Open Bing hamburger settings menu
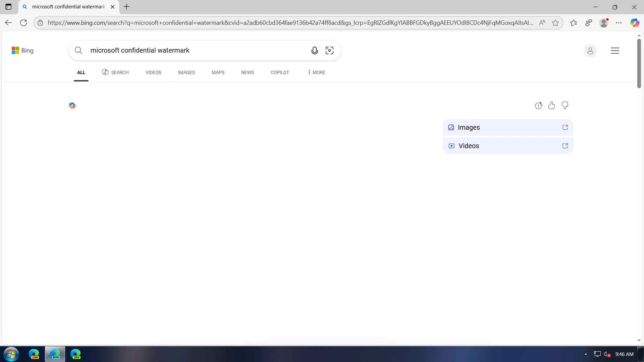Screen dimensions: 644x362 point(615,51)
